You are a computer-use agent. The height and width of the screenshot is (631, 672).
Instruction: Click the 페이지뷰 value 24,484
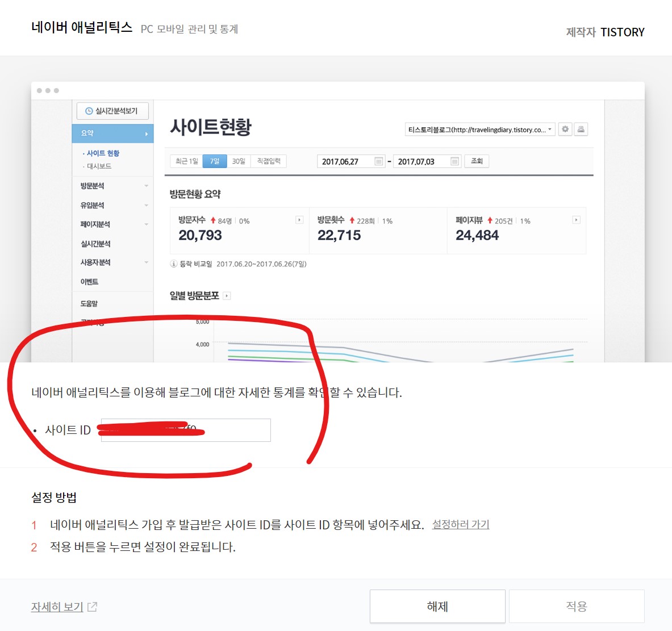(x=477, y=235)
